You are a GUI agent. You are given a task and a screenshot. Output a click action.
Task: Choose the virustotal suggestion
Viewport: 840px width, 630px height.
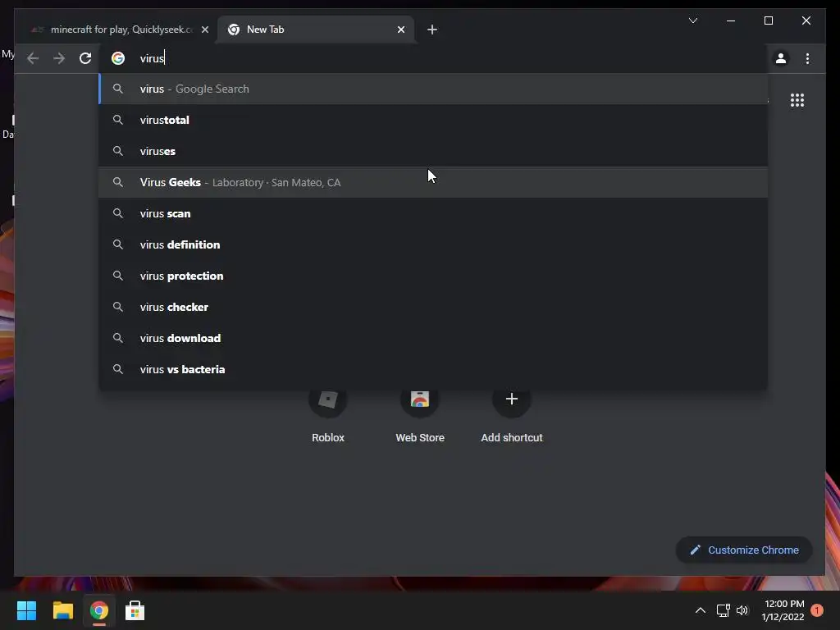coord(433,120)
